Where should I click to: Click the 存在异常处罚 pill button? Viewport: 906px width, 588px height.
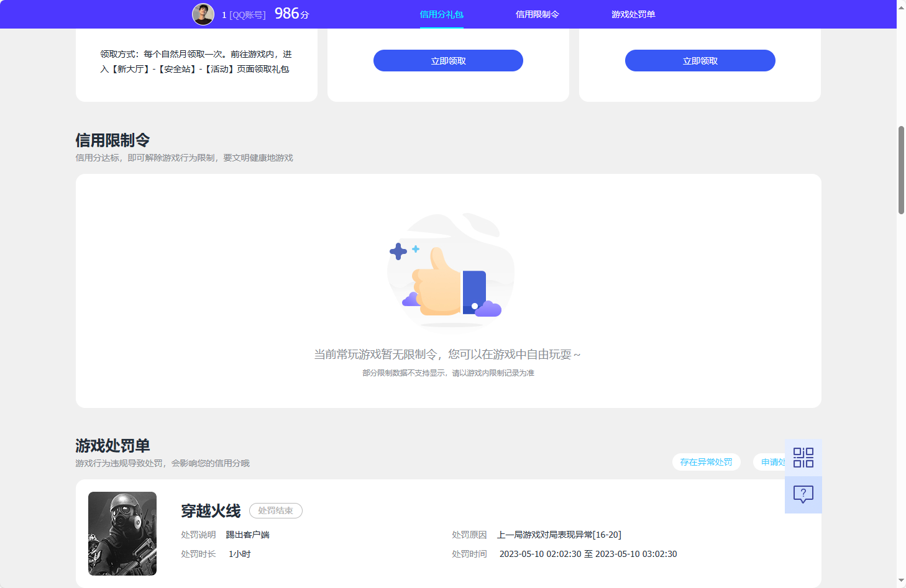pyautogui.click(x=706, y=462)
